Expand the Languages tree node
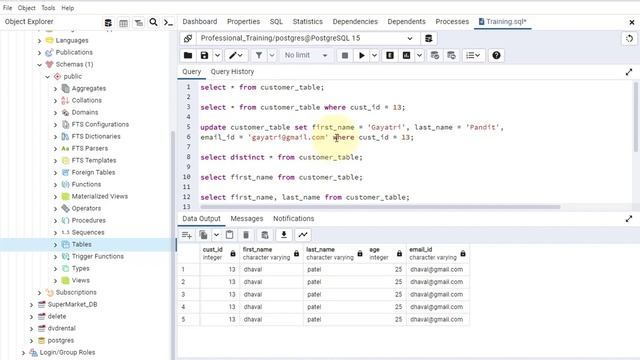 click(x=40, y=41)
